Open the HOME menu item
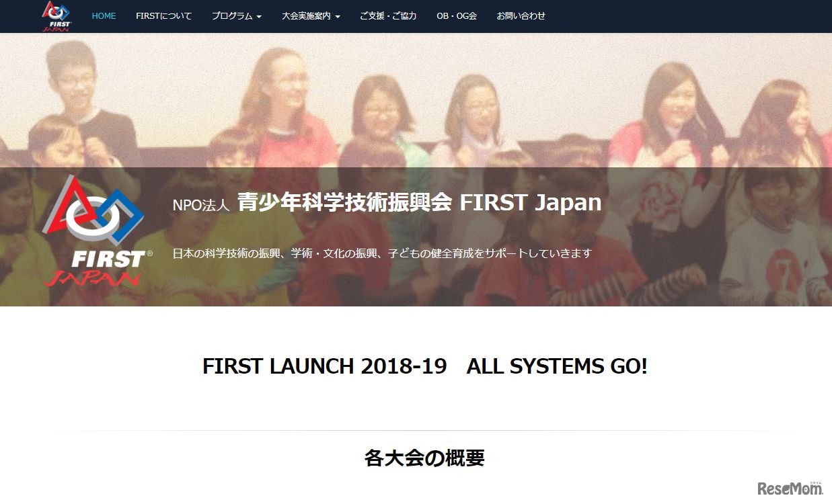Screen dimensions: 832x504 pos(104,16)
